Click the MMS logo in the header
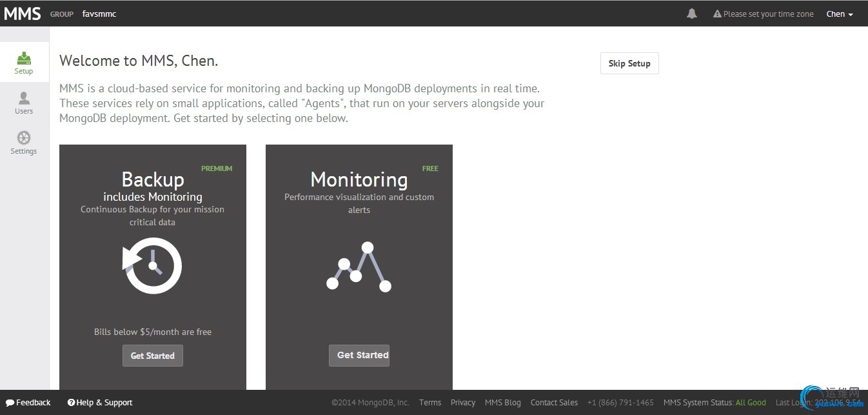The height and width of the screenshot is (415, 868). tap(23, 14)
